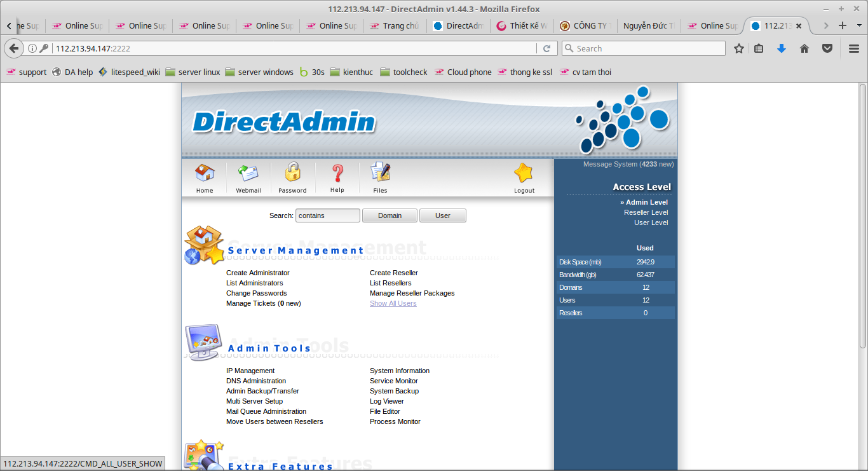Focus the address bar URL field

[x=292, y=48]
